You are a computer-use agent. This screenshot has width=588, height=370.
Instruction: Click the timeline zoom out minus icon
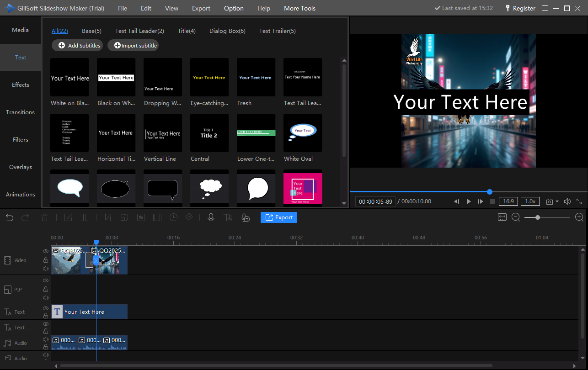(x=516, y=217)
